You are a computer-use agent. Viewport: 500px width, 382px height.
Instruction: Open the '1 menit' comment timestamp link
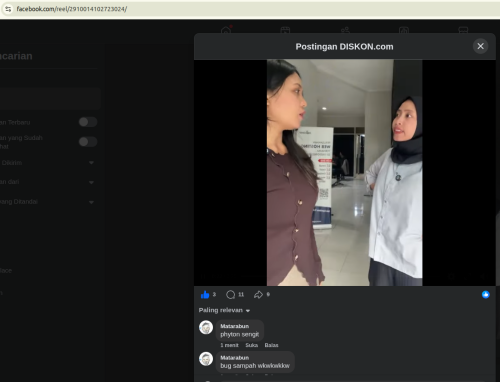[x=229, y=345]
